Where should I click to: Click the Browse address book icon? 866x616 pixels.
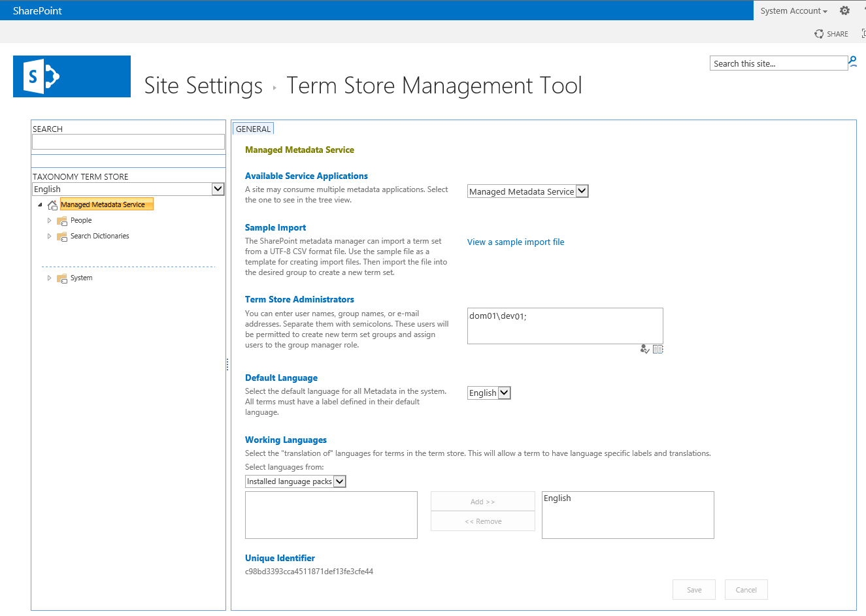(x=658, y=349)
